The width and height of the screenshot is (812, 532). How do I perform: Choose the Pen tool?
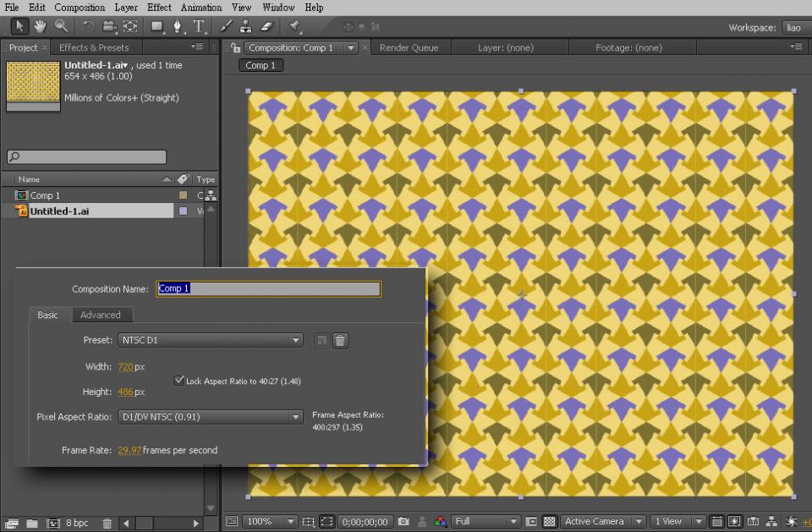178,26
